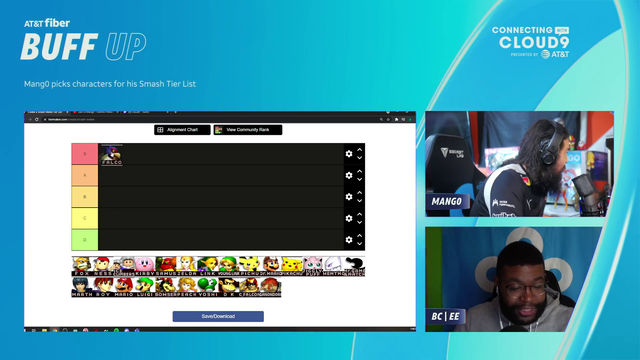
Task: Switch to the YouTube browser tab
Action: (x=95, y=112)
